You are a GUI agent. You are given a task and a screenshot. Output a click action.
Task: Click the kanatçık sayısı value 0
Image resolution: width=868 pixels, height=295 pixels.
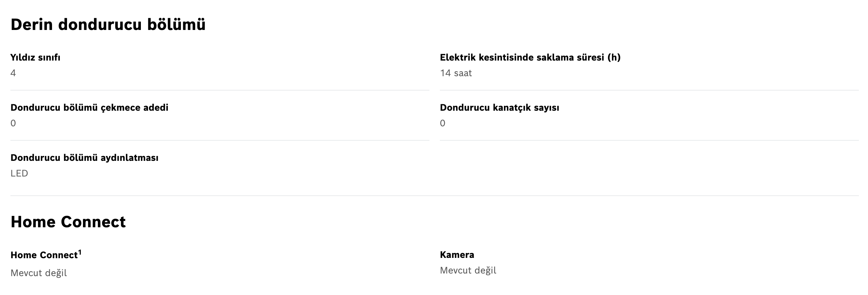pos(443,123)
